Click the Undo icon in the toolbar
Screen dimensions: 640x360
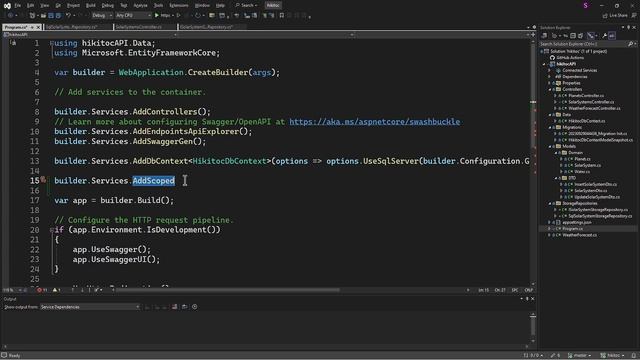pos(68,16)
